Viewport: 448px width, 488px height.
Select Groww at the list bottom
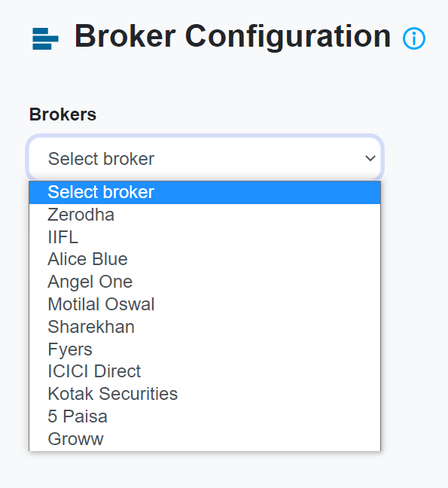click(205, 439)
